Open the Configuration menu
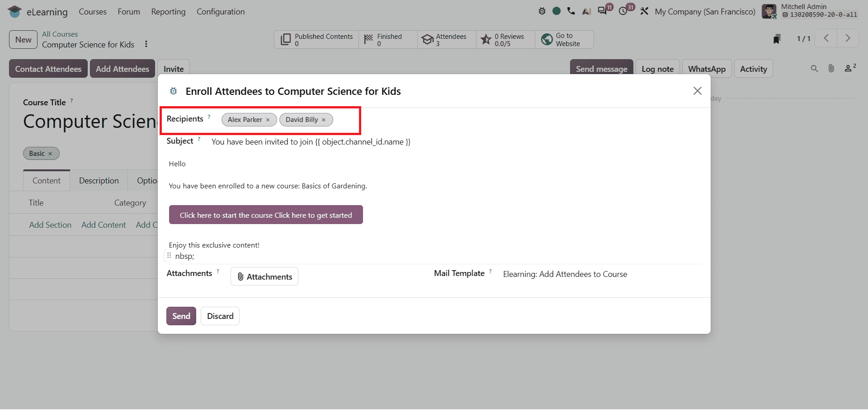Image resolution: width=868 pixels, height=412 pixels. [221, 12]
